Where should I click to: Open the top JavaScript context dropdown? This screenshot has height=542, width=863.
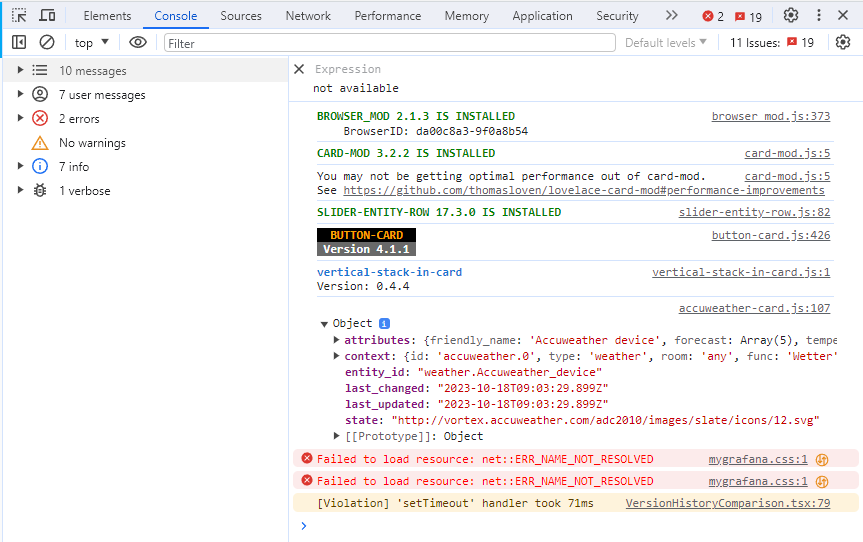(91, 43)
